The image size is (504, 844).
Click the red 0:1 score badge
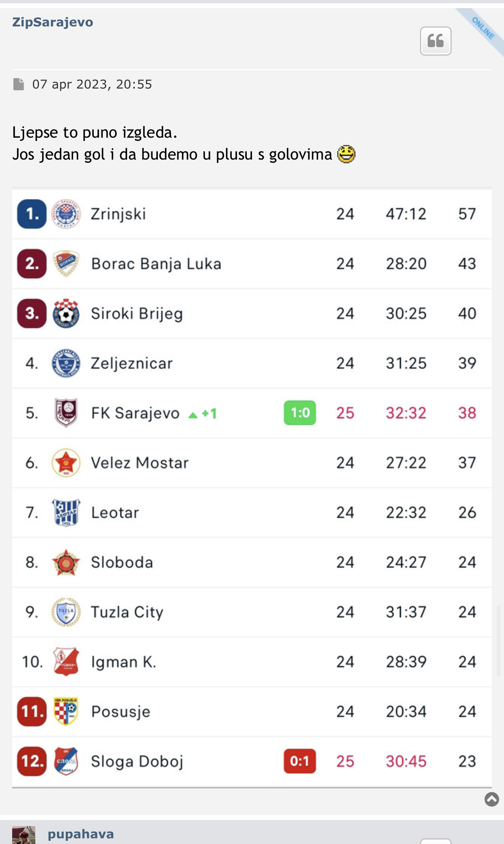pos(300,761)
